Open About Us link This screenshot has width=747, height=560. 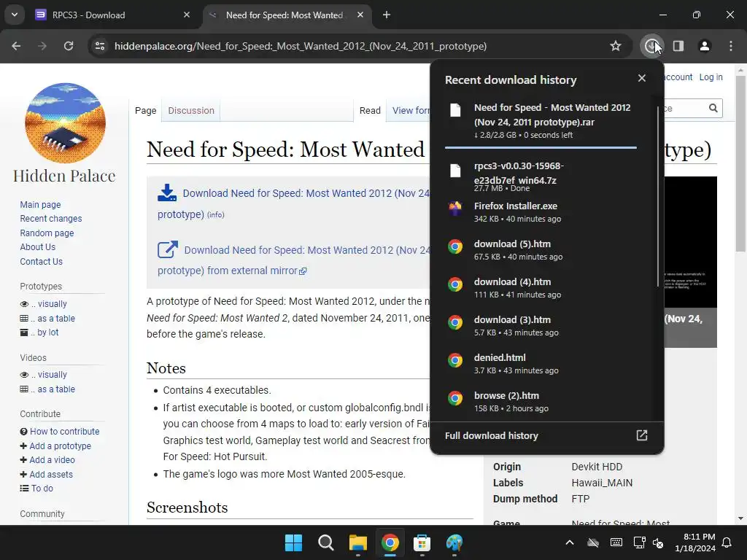click(x=38, y=246)
